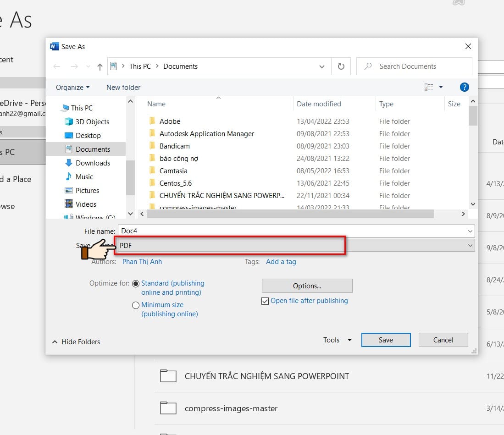The image size is (504, 435).
Task: Sort by the Date modified column header
Action: (319, 104)
